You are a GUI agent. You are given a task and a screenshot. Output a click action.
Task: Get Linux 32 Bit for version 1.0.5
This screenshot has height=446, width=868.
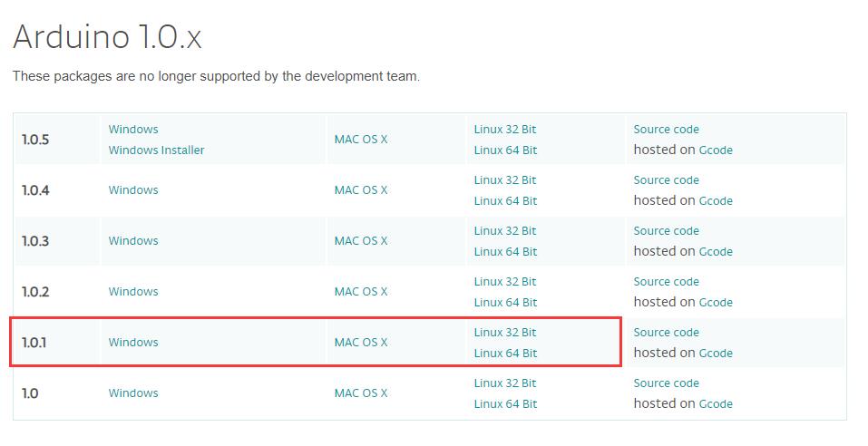[505, 130]
